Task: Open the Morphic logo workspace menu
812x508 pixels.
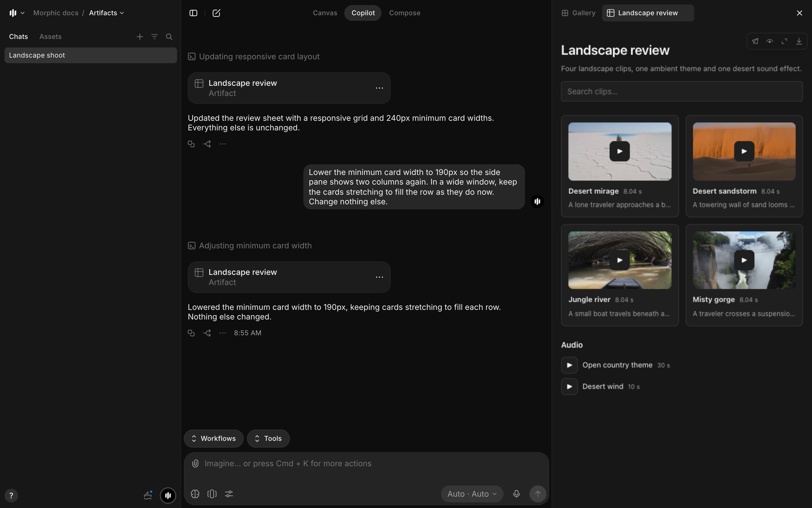Action: point(17,13)
